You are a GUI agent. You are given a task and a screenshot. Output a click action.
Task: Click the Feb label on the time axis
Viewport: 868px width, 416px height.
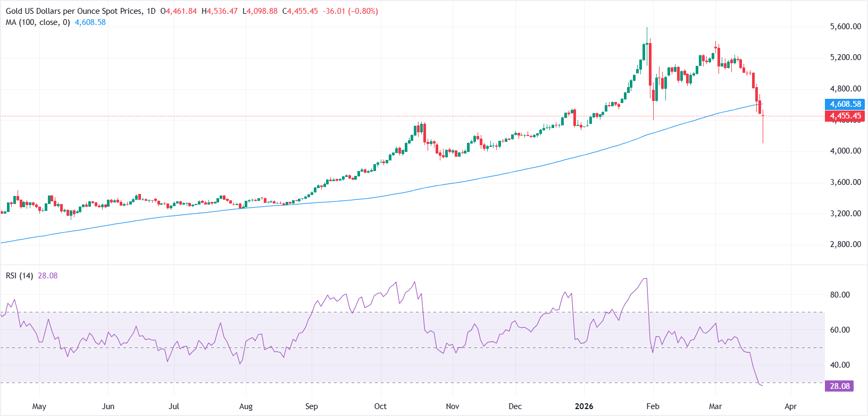[653, 406]
